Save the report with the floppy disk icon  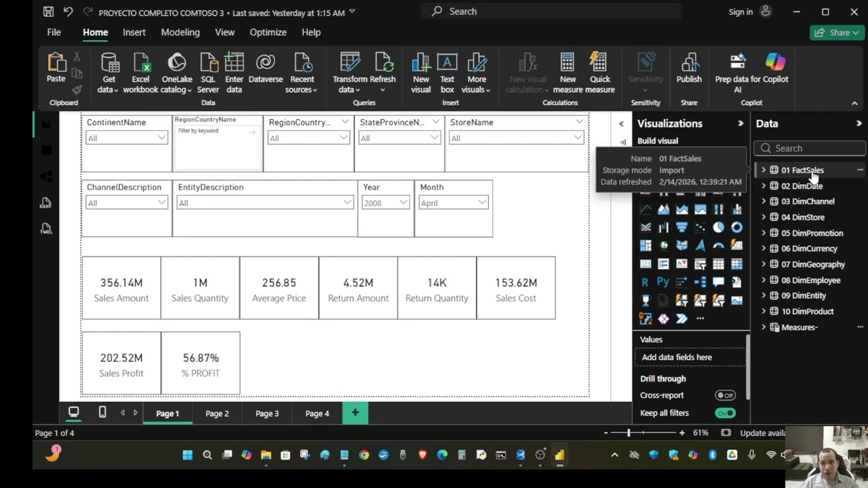pos(48,12)
